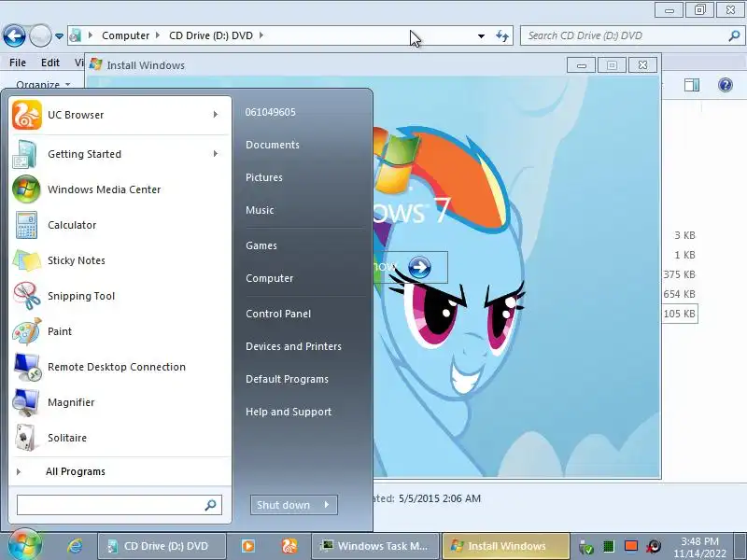Select the 105 KB file size cell
747x560 pixels.
(x=680, y=314)
